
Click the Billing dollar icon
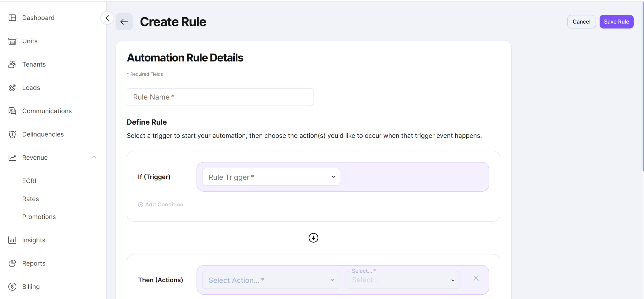pyautogui.click(x=12, y=287)
